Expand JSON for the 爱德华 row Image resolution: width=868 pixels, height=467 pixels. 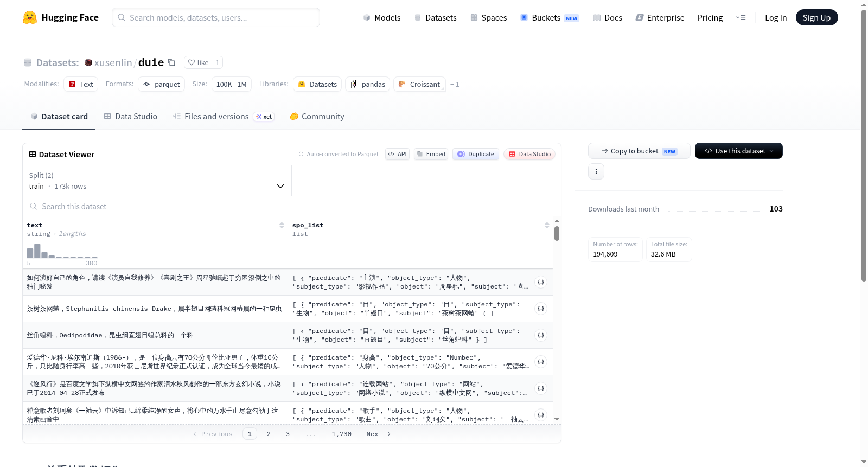(541, 362)
